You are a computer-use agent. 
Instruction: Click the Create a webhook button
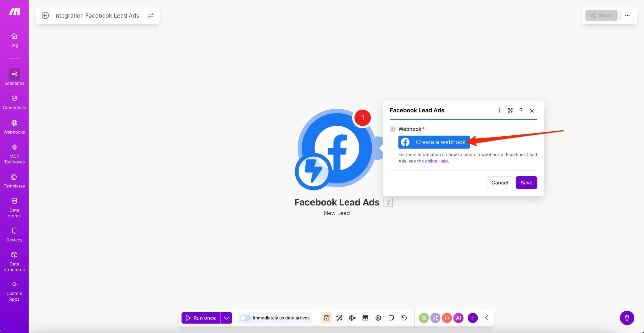pyautogui.click(x=434, y=142)
